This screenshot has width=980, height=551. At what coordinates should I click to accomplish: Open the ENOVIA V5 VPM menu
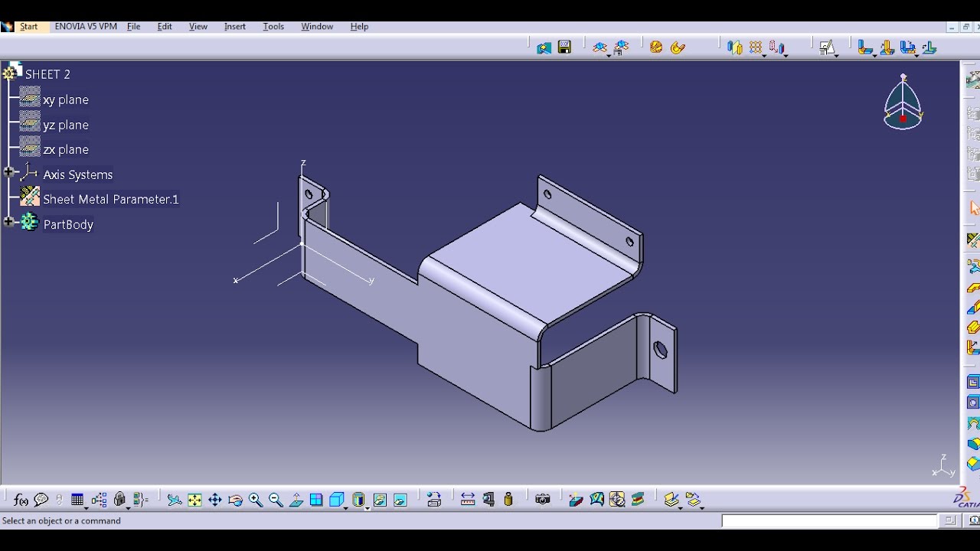pos(85,26)
